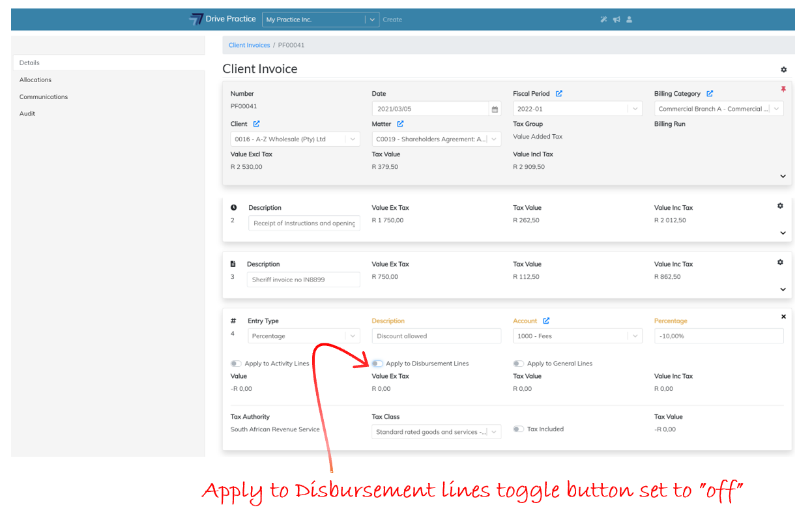
Task: Go to Client Invoices breadcrumb link
Action: point(249,46)
